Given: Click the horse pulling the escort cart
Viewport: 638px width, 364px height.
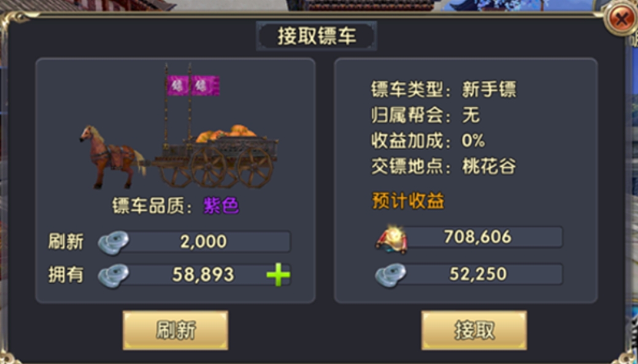Looking at the screenshot, I should 112,156.
